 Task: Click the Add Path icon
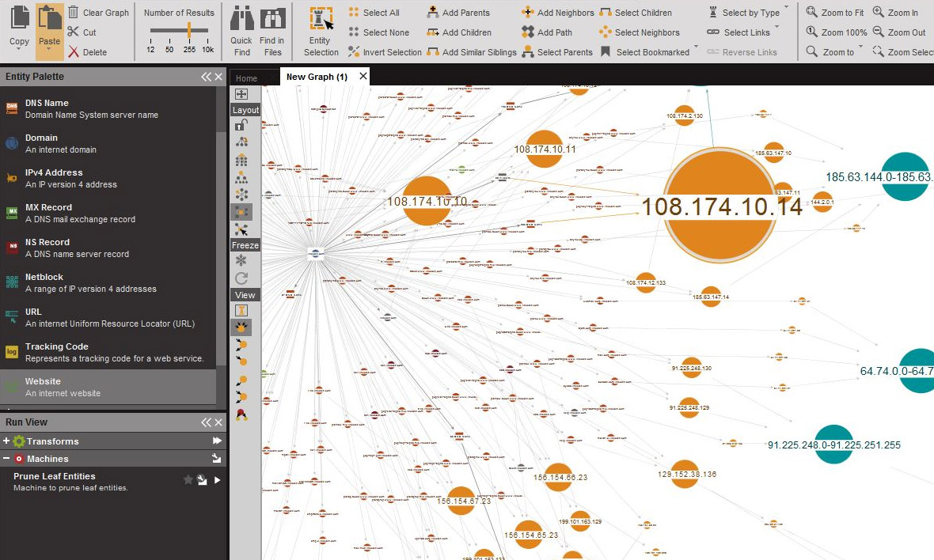528,32
